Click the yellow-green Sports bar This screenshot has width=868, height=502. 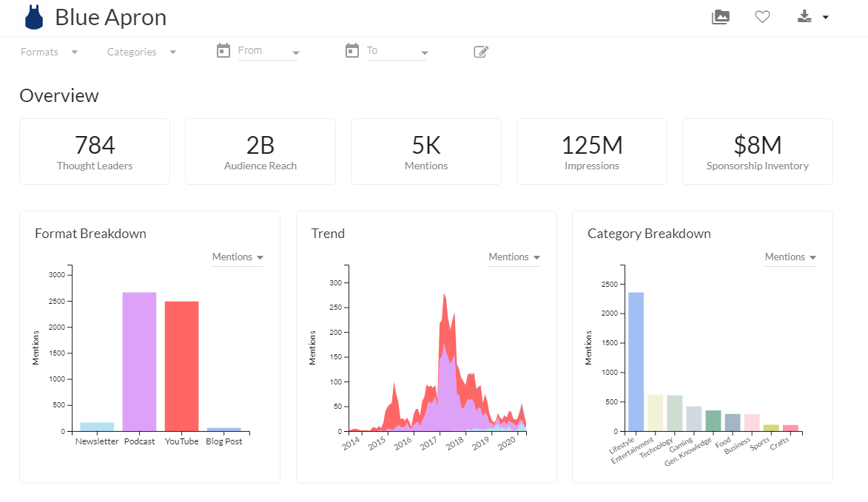point(771,428)
